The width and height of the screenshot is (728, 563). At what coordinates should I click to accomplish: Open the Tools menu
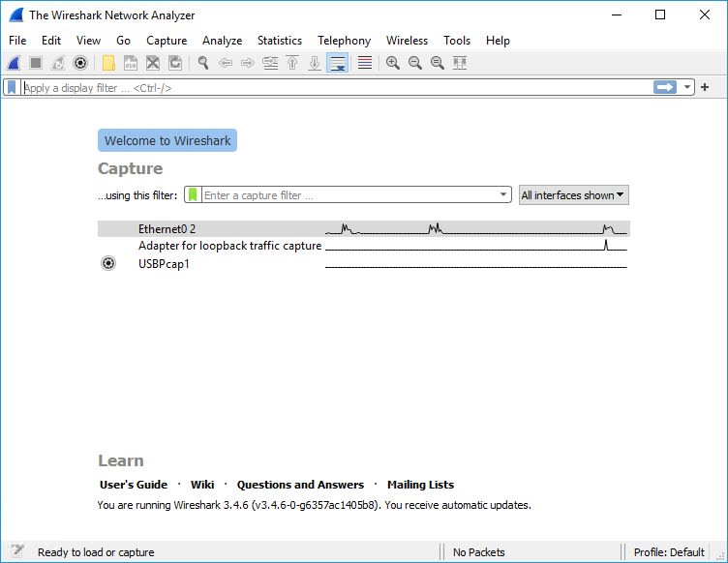point(457,41)
